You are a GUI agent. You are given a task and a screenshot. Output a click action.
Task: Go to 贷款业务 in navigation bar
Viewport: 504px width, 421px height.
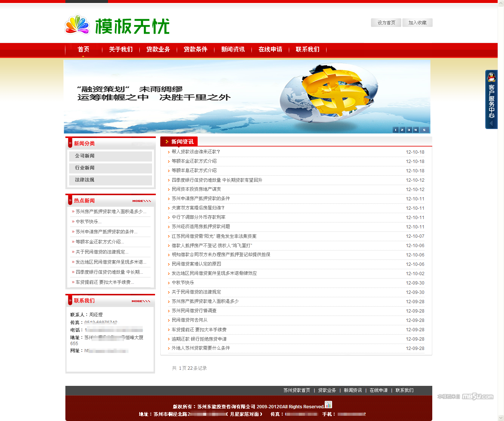coord(158,49)
